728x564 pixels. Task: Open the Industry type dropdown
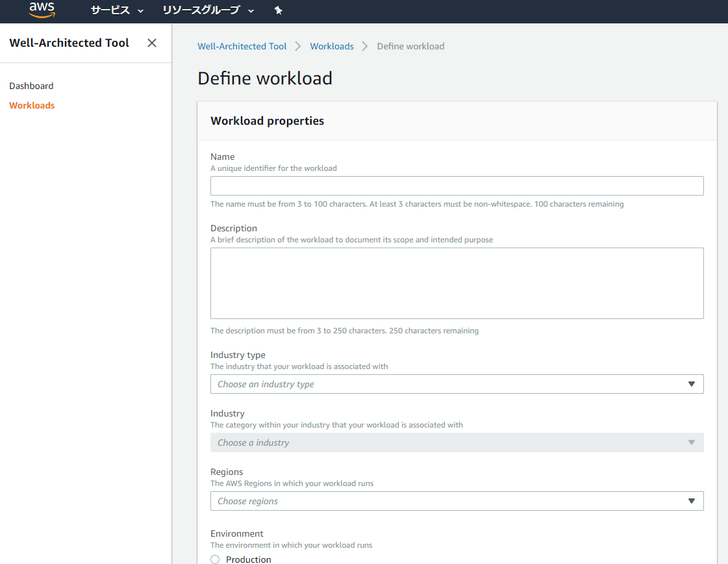pos(457,384)
